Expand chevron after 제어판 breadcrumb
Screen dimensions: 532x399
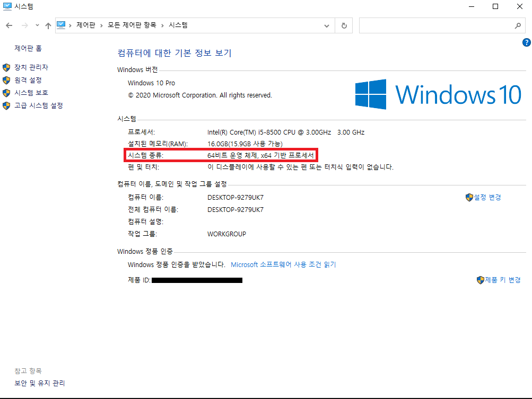[x=101, y=25]
